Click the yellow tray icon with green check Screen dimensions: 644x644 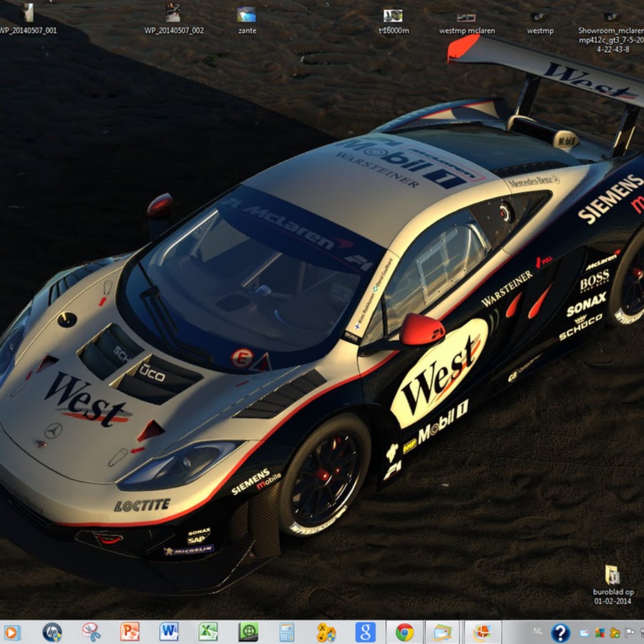615,633
